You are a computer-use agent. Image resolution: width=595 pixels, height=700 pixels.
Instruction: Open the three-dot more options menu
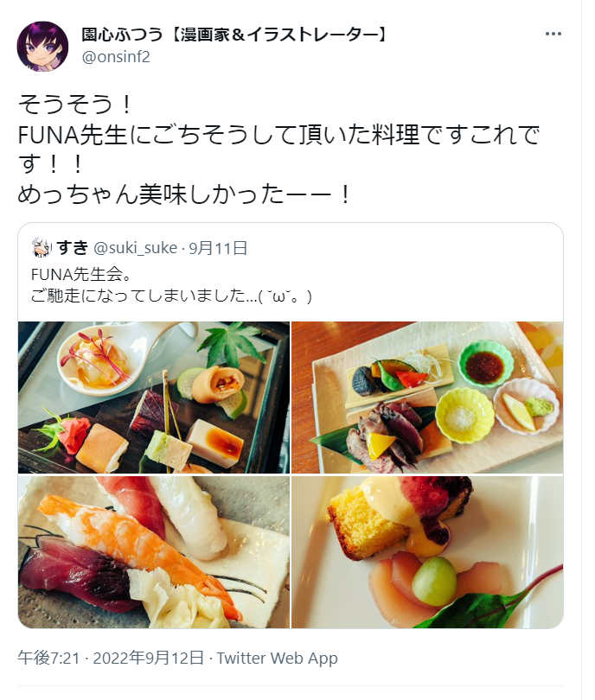point(553,34)
